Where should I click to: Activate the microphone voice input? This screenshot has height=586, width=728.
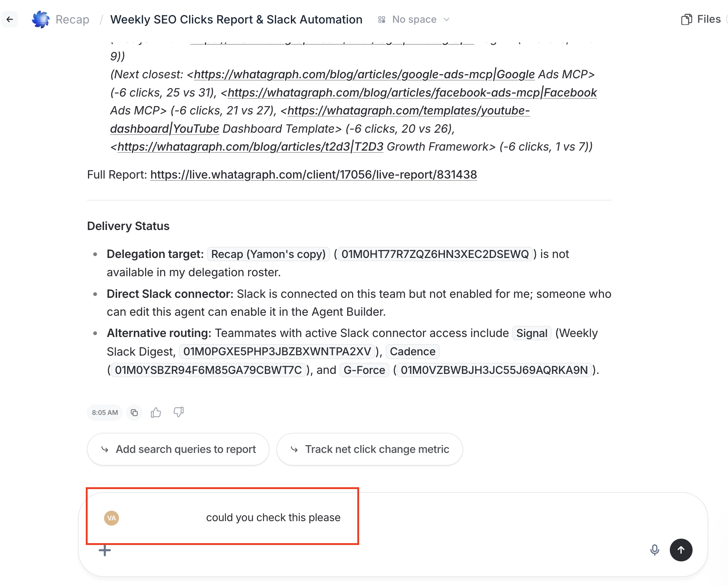(x=655, y=550)
